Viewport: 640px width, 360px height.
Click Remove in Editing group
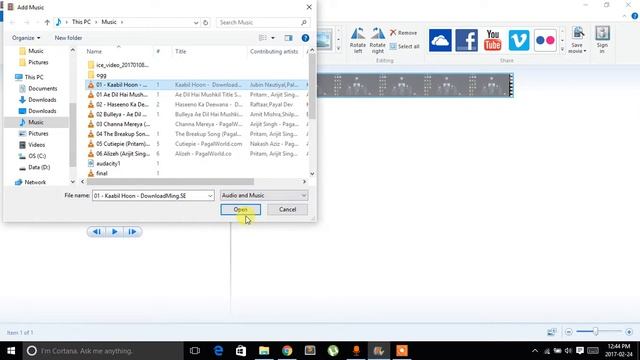(404, 33)
